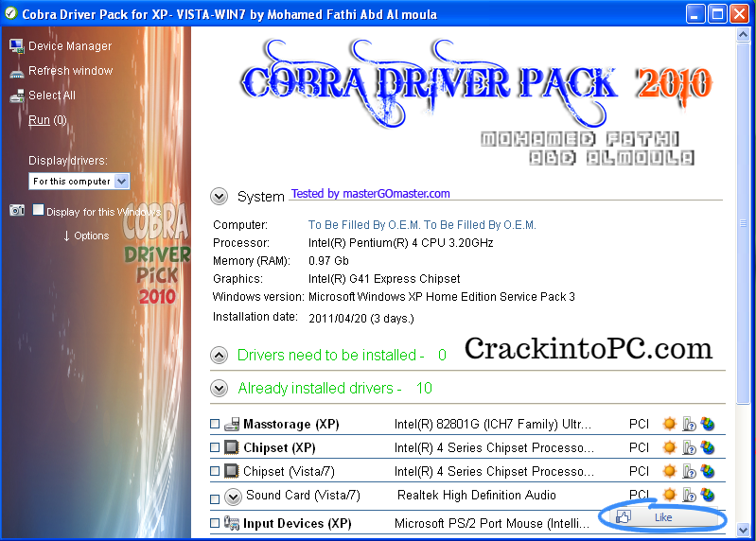The width and height of the screenshot is (756, 541).
Task: Click To Be Filled By O.E.M. link
Action: [422, 225]
